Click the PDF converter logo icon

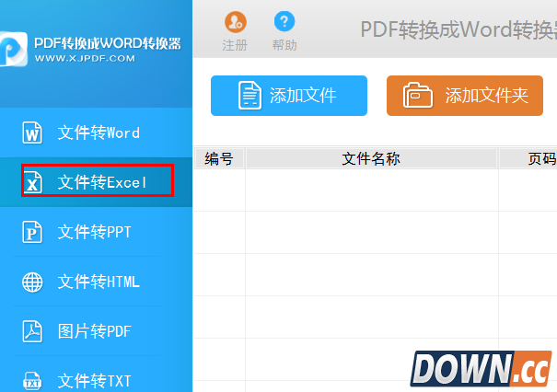click(13, 49)
